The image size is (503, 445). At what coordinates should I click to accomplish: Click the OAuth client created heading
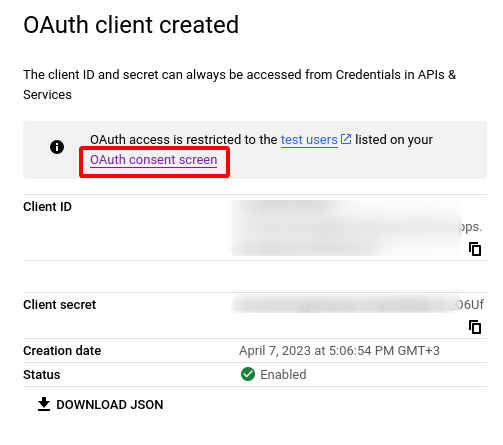[131, 25]
